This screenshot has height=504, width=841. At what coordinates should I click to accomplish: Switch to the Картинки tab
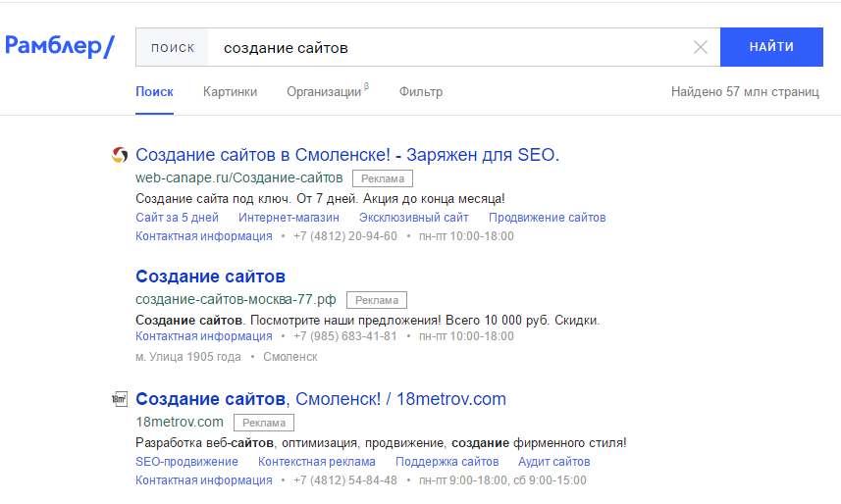[230, 92]
